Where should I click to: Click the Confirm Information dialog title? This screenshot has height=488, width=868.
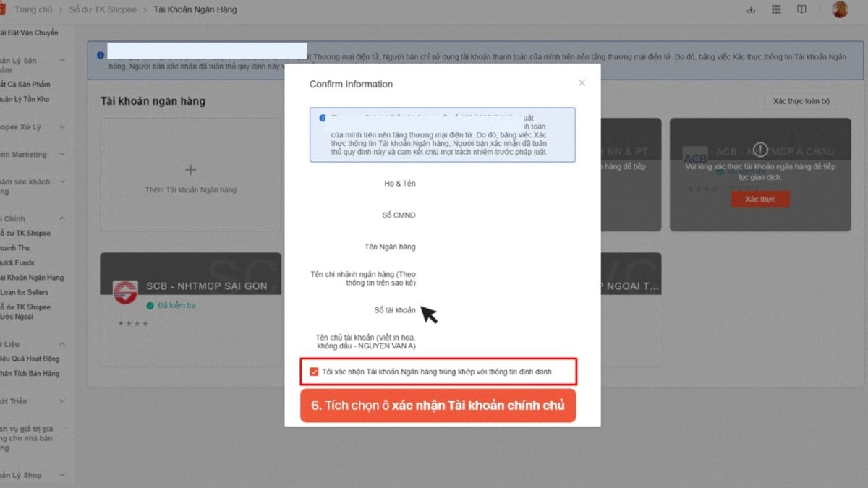[351, 85]
